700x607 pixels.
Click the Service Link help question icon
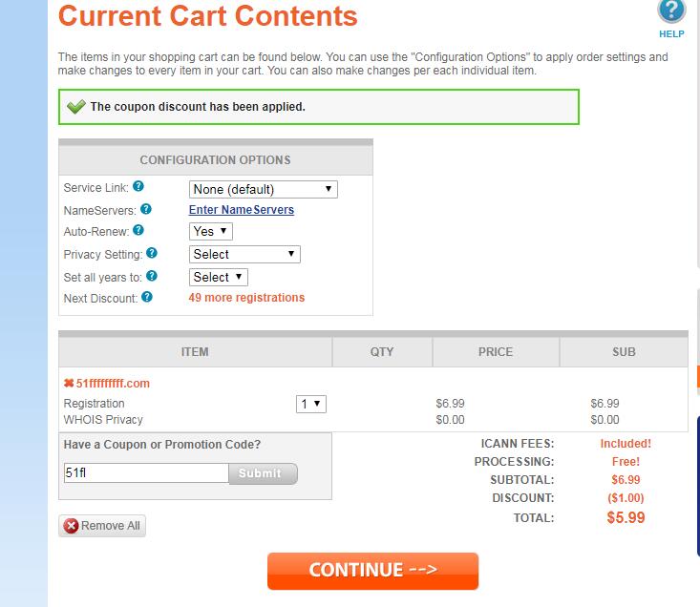click(x=138, y=188)
